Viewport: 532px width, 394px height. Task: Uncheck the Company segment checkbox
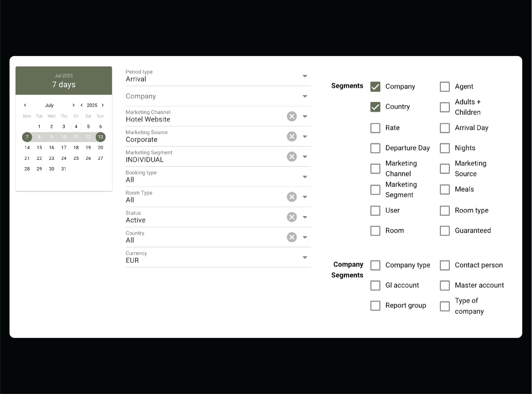click(x=375, y=87)
